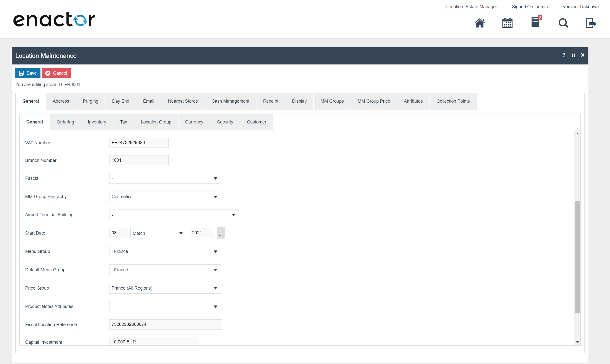The height and width of the screenshot is (364, 610).
Task: Click the pause icon in title bar
Action: click(573, 55)
